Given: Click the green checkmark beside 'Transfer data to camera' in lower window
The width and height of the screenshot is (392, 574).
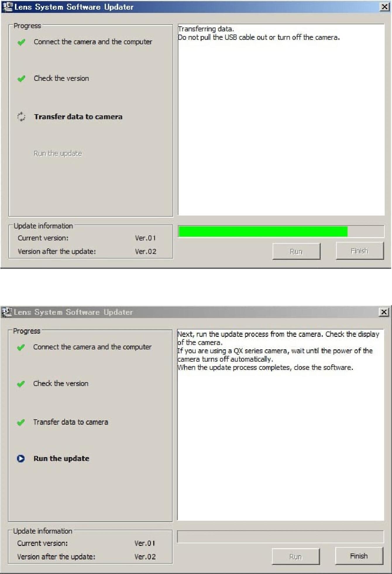Looking at the screenshot, I should [x=21, y=422].
